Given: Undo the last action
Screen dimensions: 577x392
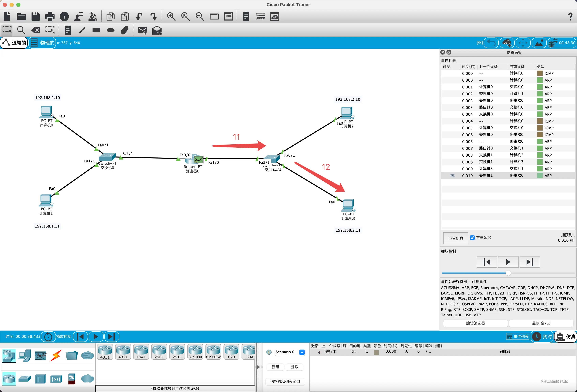Looking at the screenshot, I should (139, 17).
